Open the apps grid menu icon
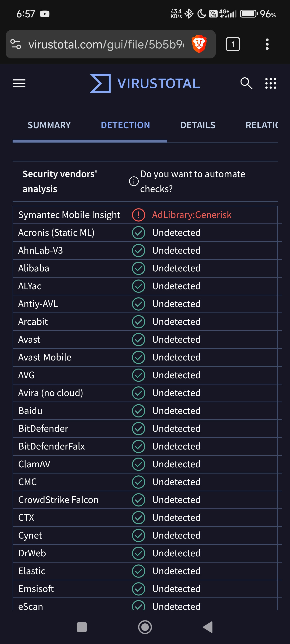This screenshot has height=644, width=290. tap(271, 84)
